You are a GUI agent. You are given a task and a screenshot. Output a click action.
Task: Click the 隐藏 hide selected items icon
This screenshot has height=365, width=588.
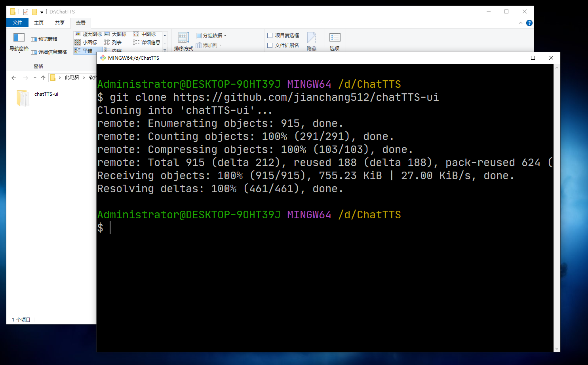(x=312, y=42)
